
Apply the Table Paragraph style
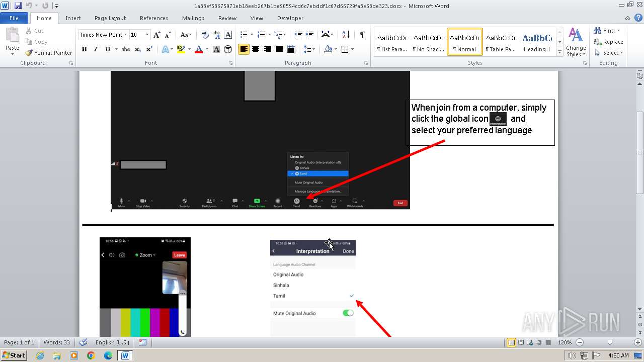(x=501, y=42)
